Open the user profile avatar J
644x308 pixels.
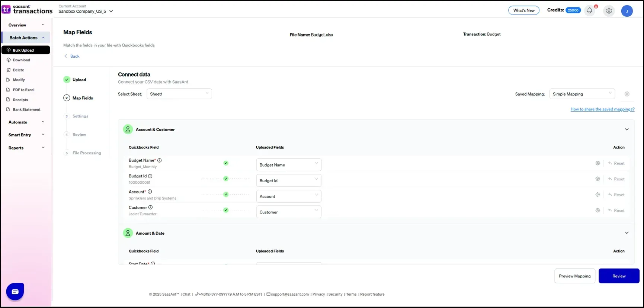[627, 11]
